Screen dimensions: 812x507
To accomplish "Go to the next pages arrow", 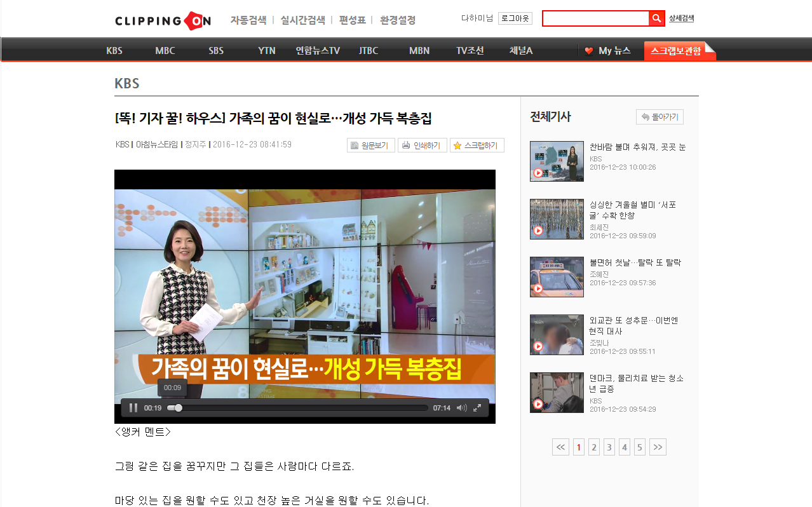I will point(658,447).
